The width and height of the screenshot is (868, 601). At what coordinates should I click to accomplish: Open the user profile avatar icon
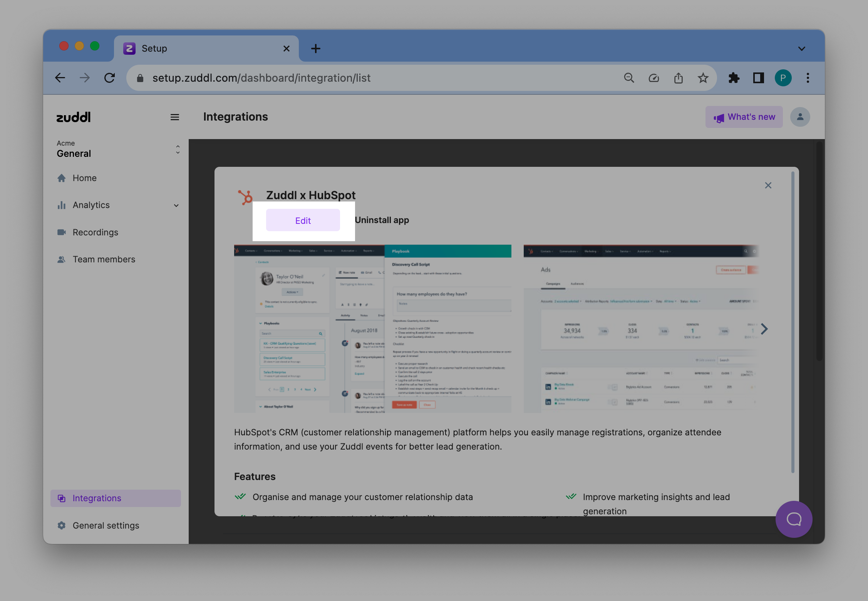(x=800, y=117)
